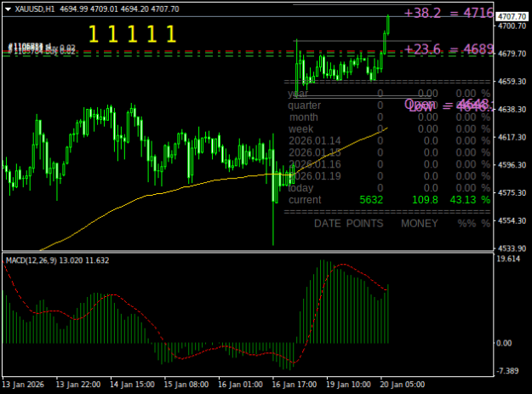
Task: Select the close value 4707.70 in the chart header
Action: (x=165, y=9)
